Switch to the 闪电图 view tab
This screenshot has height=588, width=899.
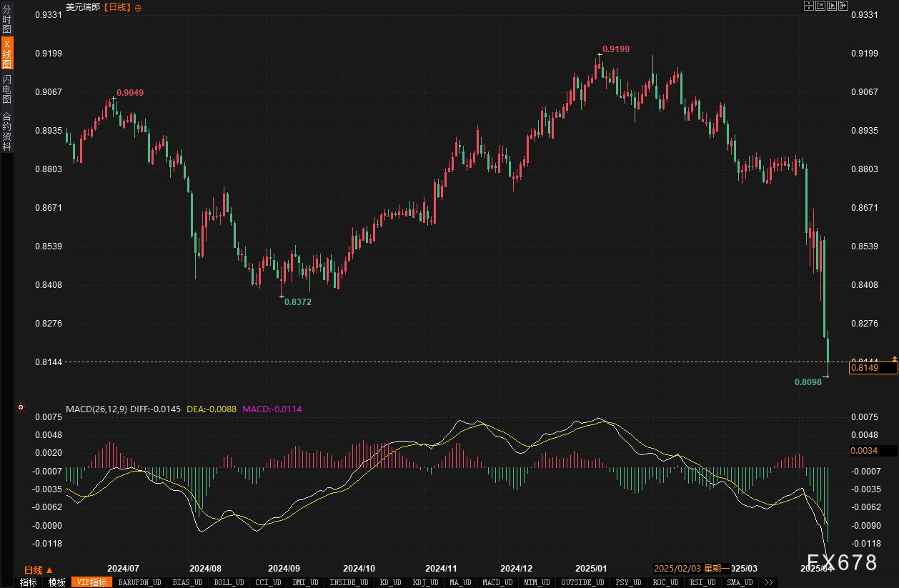[x=7, y=89]
